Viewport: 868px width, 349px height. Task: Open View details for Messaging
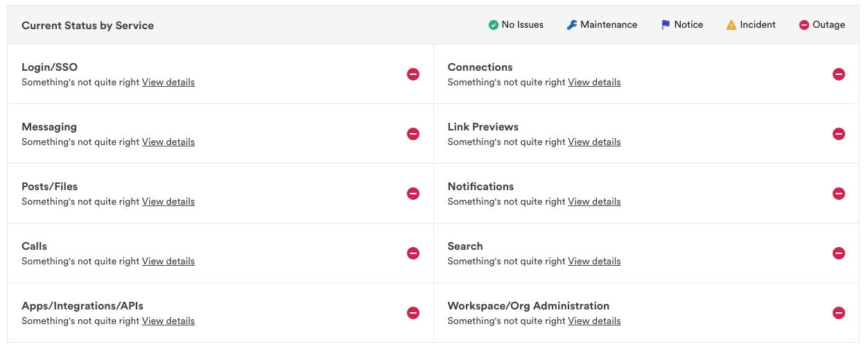[168, 142]
